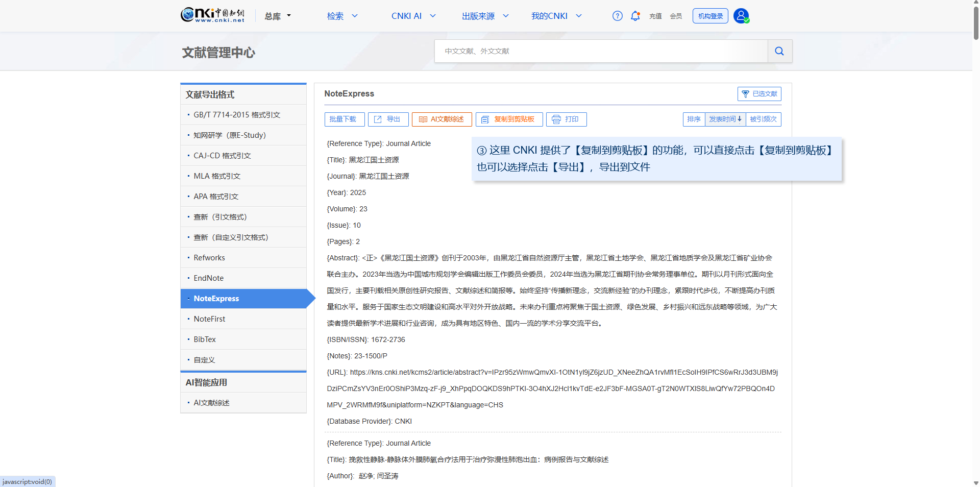Click the page vertical scrollbar
980x487 pixels.
tap(976, 23)
